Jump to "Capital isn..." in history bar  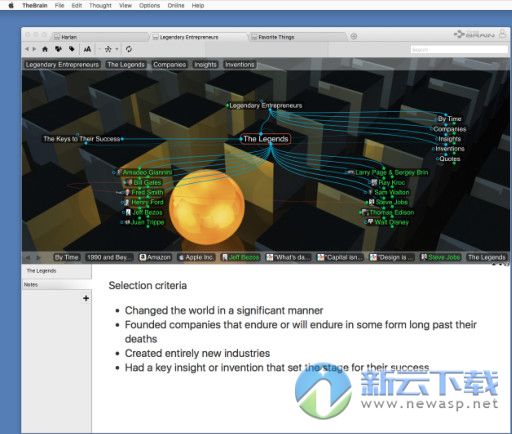pos(340,257)
